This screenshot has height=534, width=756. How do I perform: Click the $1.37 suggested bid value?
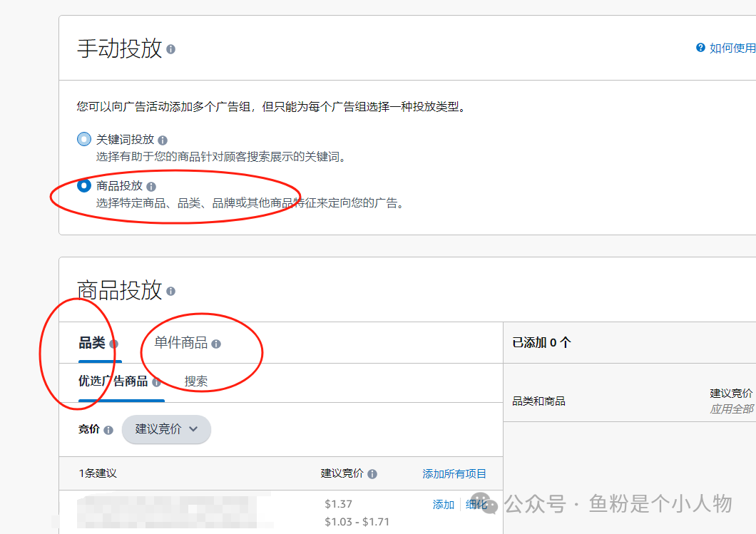tap(339, 504)
